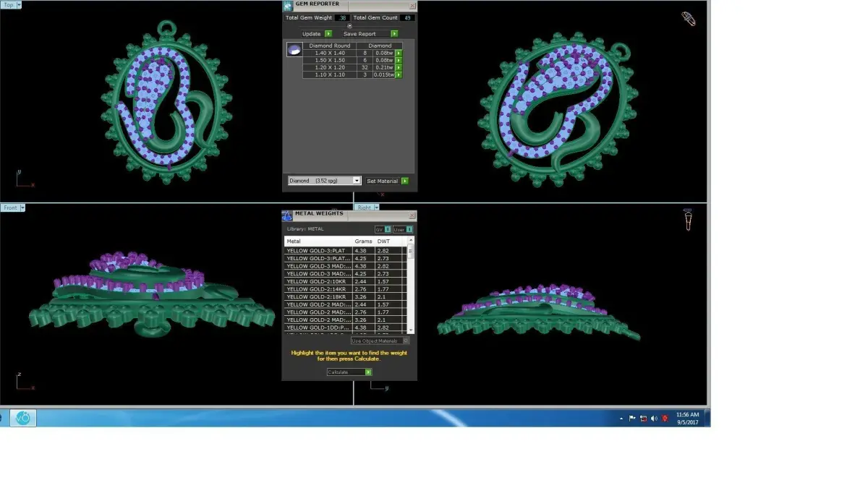Click the Action Center flag tray icon

pos(631,418)
